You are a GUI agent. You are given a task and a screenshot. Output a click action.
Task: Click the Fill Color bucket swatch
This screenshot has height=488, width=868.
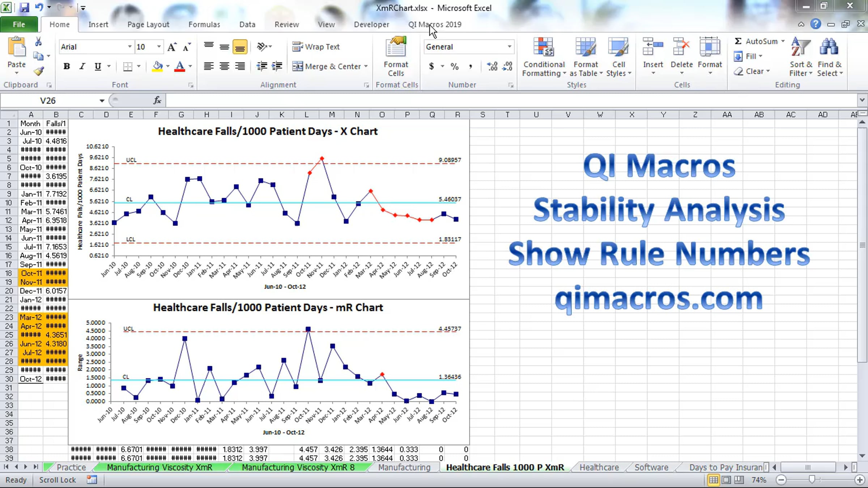coord(157,67)
